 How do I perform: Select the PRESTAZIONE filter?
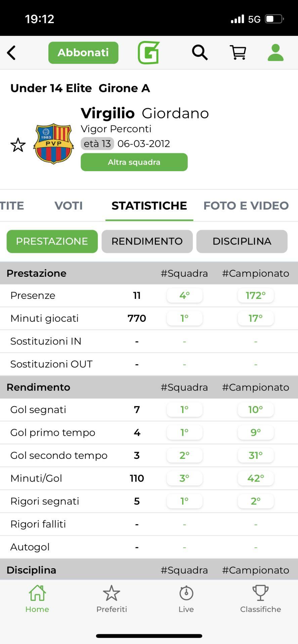click(x=52, y=241)
